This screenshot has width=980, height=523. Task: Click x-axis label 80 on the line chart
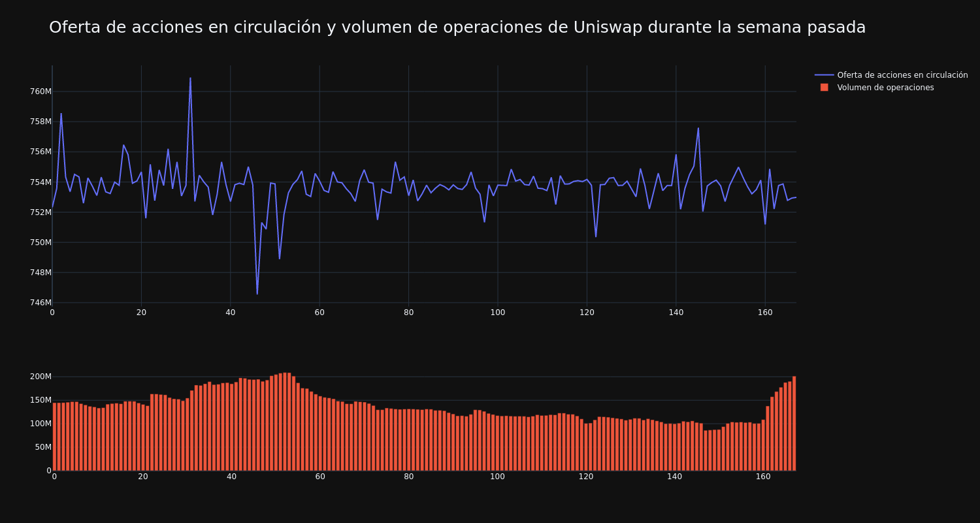coord(408,312)
